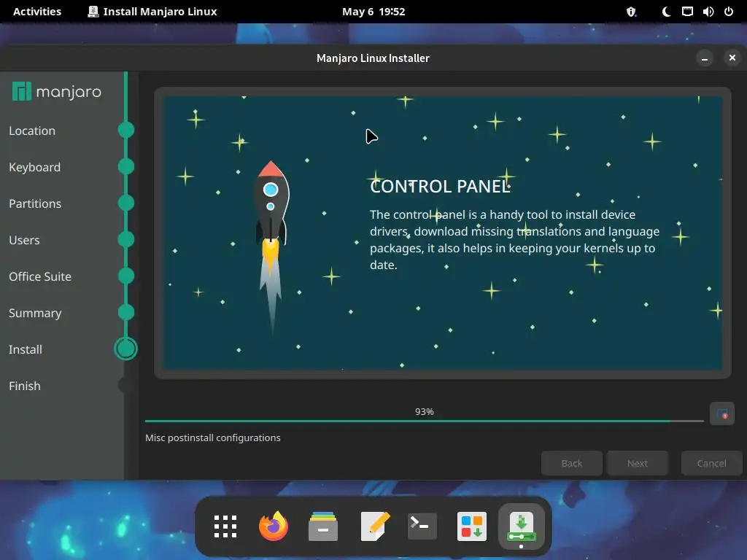Toggle the installer log view button
The image size is (747, 560).
(721, 414)
